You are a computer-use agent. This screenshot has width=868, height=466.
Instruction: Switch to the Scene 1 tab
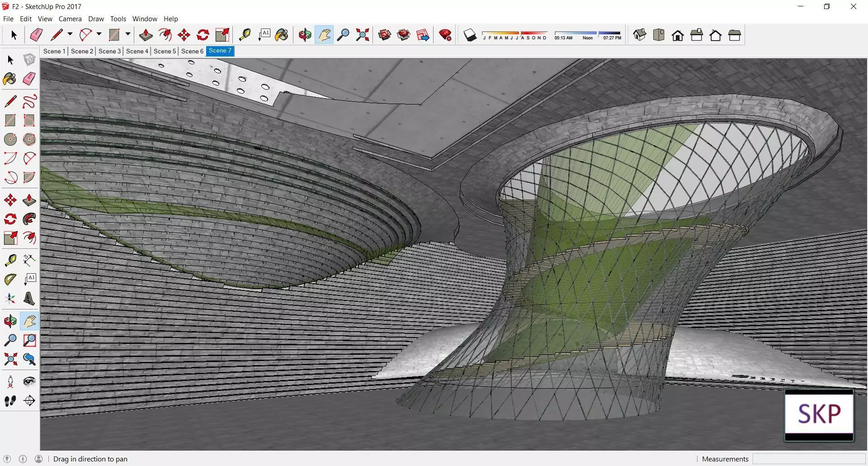click(x=54, y=51)
